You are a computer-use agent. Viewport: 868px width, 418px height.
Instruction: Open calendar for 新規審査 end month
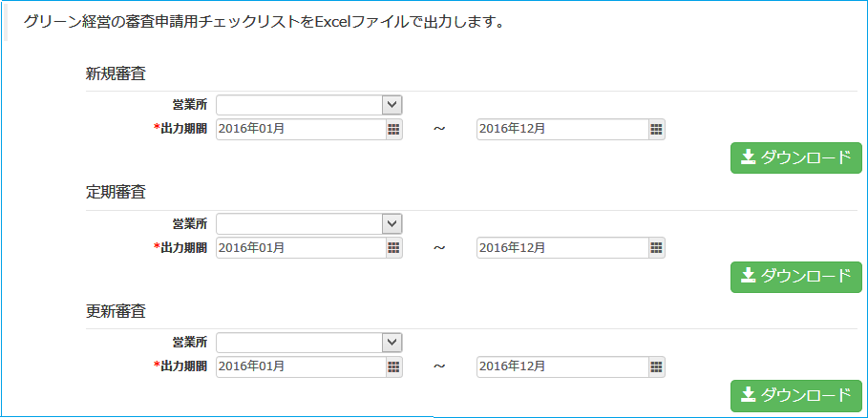coord(656,129)
